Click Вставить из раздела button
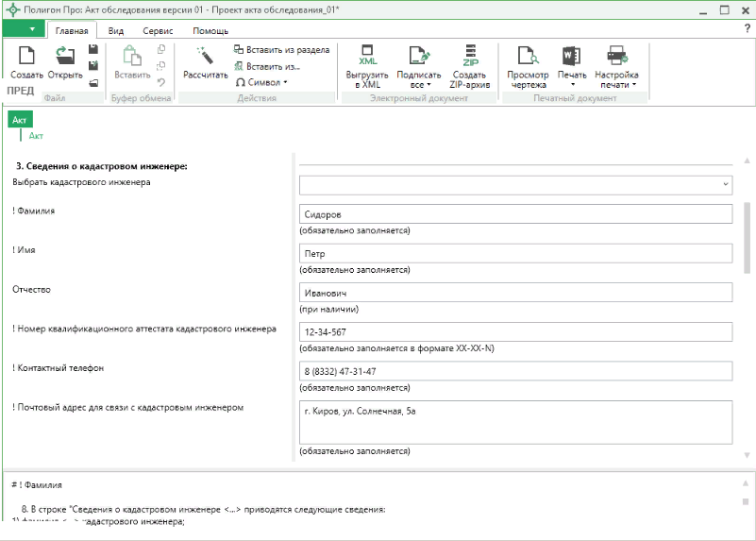This screenshot has height=541, width=756. (281, 49)
